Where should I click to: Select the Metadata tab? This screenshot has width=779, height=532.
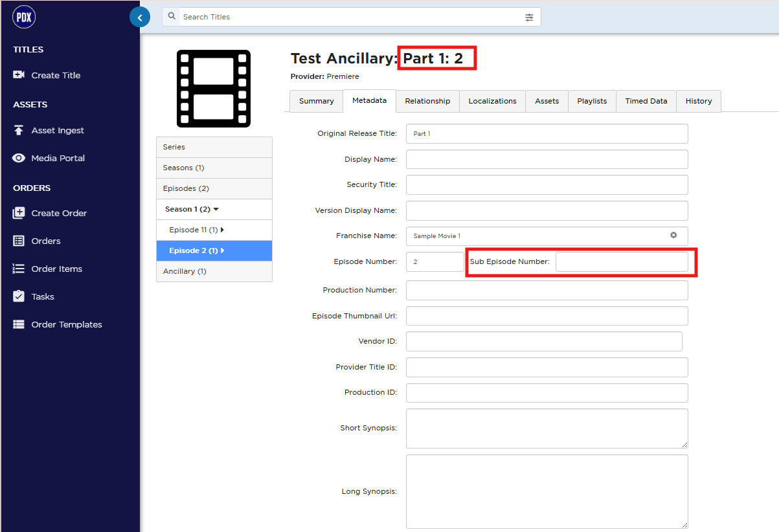[369, 100]
